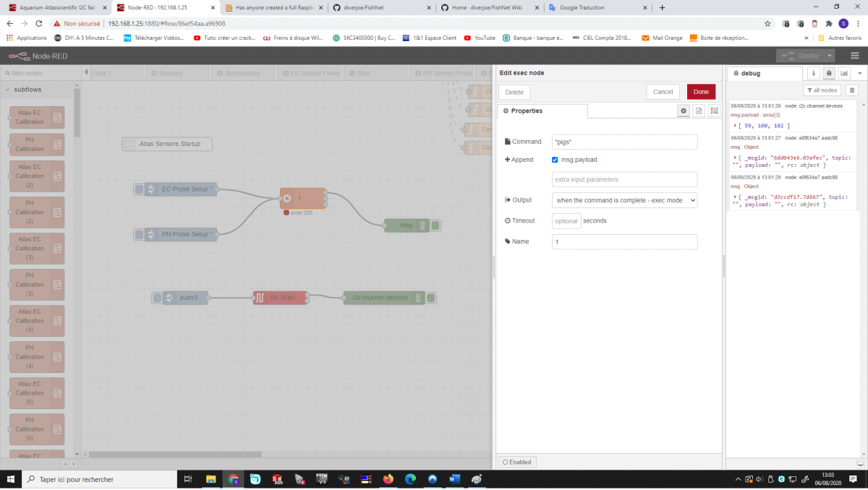Image resolution: width=868 pixels, height=490 pixels.
Task: Toggle the msg debug node output button
Action: point(435,225)
